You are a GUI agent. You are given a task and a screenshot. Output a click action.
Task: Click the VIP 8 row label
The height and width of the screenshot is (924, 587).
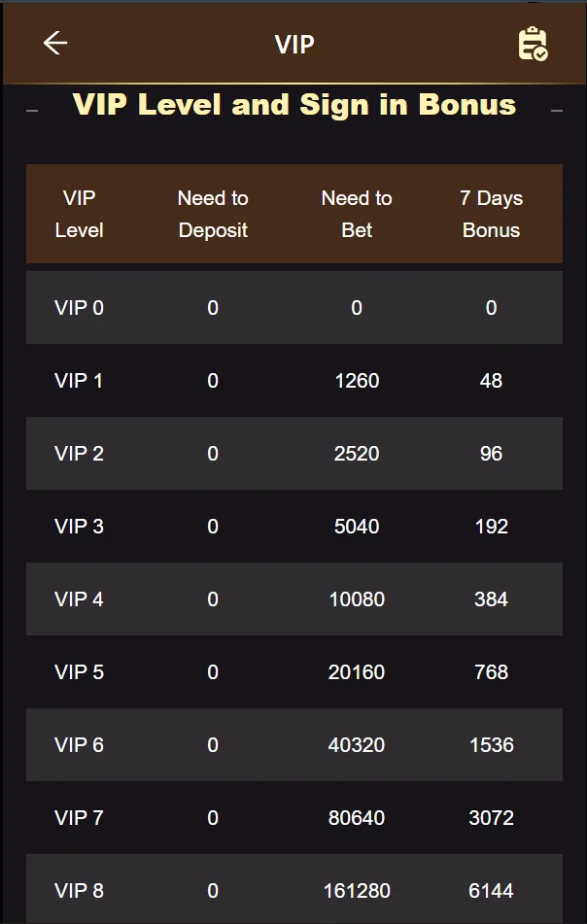click(x=79, y=891)
